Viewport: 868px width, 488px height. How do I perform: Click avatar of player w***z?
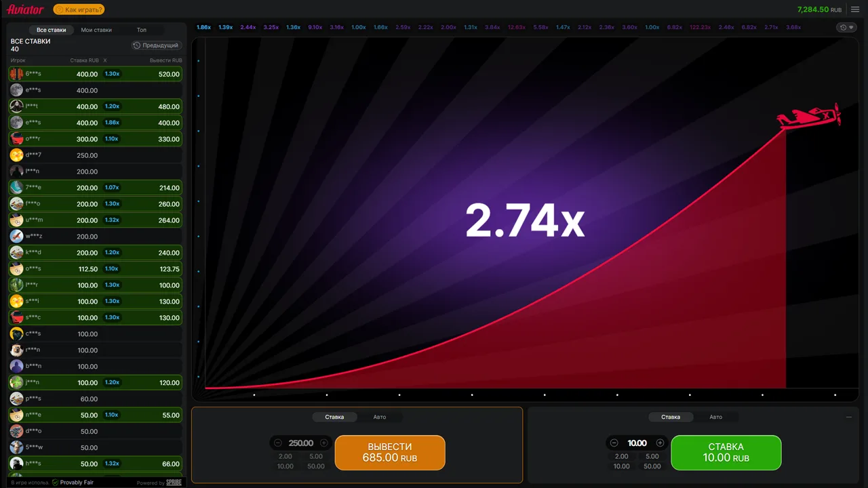pos(17,237)
